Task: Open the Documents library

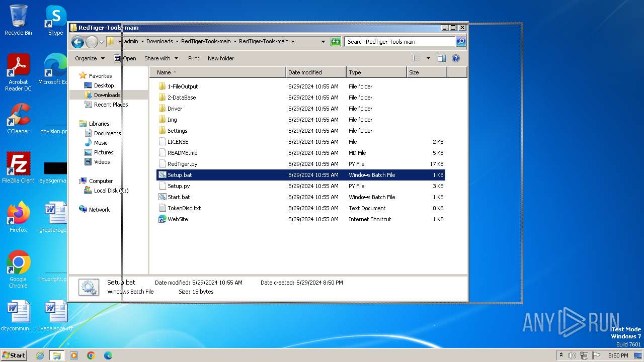Action: point(107,133)
